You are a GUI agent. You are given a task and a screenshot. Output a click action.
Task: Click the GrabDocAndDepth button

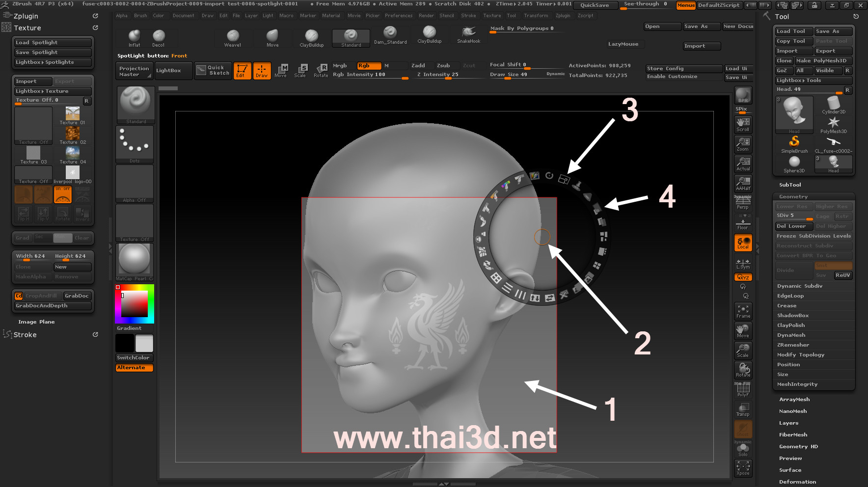click(x=53, y=306)
